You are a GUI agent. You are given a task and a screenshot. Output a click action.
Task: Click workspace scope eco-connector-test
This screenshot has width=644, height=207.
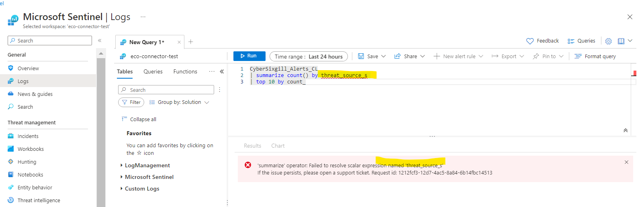[x=154, y=56]
